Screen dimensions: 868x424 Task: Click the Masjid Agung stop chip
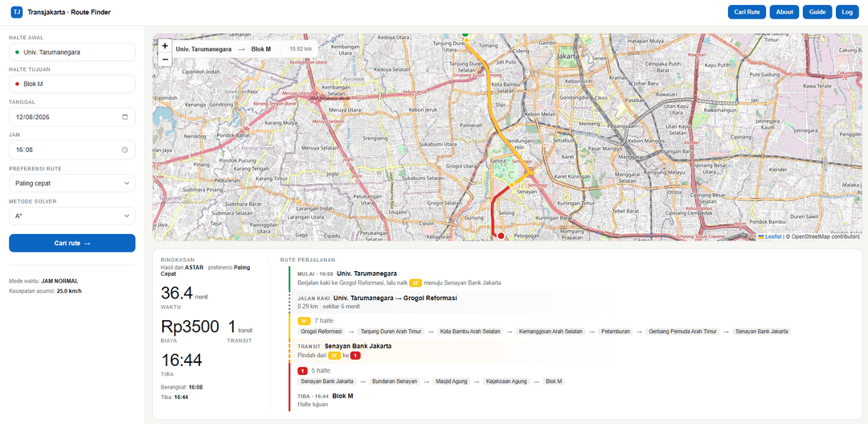click(x=451, y=381)
